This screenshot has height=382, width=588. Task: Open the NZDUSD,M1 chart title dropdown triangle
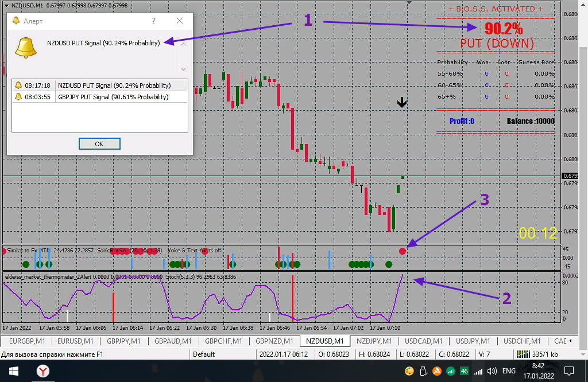coord(6,6)
